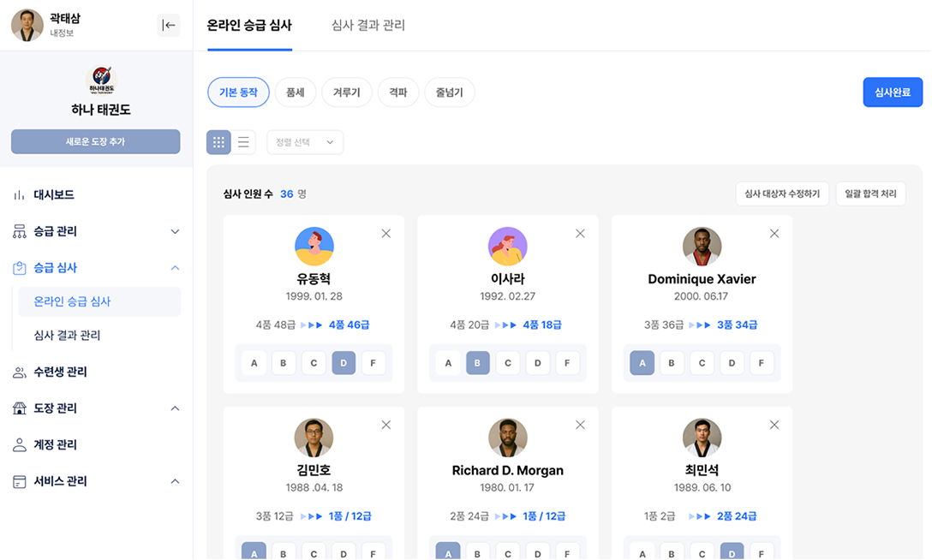Image resolution: width=932 pixels, height=560 pixels.
Task: Open the 대시보드 dashboard menu
Action: click(53, 195)
